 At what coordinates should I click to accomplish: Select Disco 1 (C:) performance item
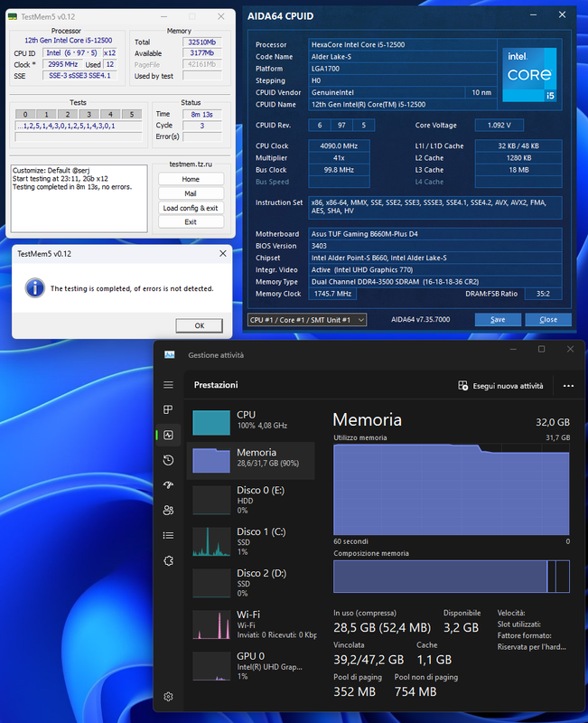(251, 541)
